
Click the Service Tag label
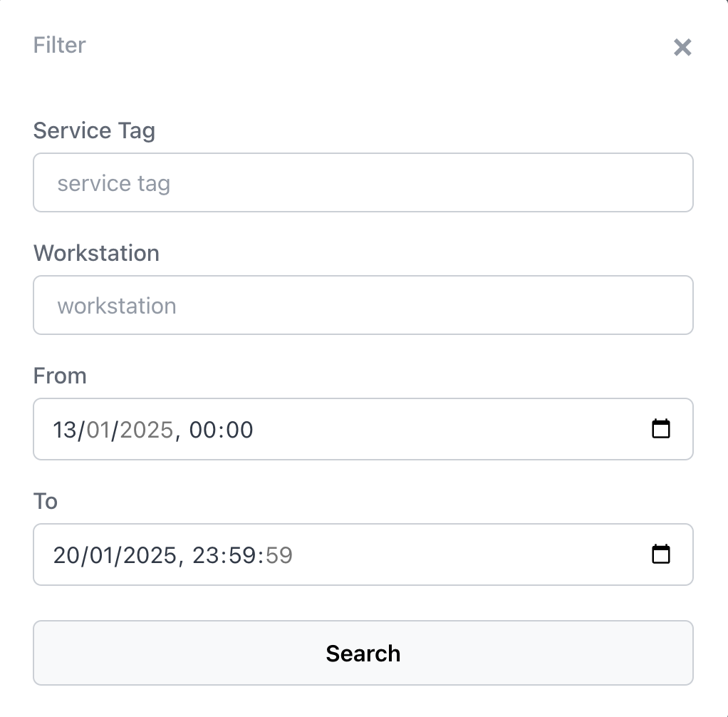pos(94,130)
